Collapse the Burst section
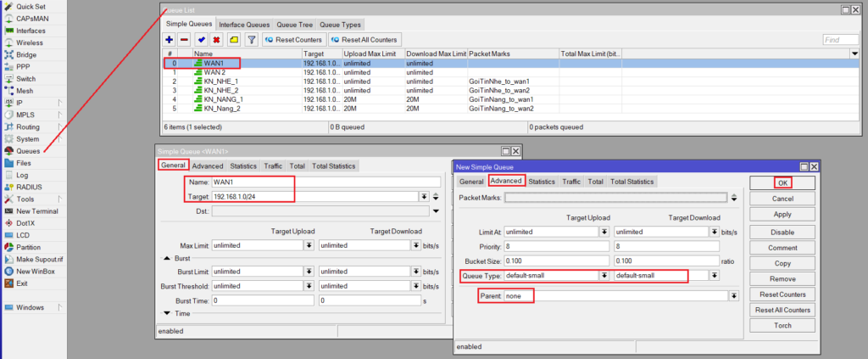 pos(166,258)
